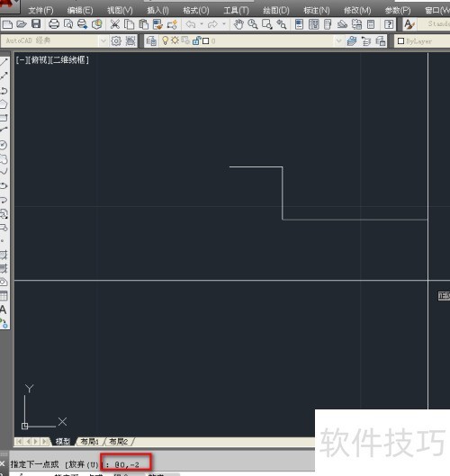This screenshot has height=476, width=450.
Task: Open Plot Preview from the toolbar
Action: pyautogui.click(x=68, y=24)
